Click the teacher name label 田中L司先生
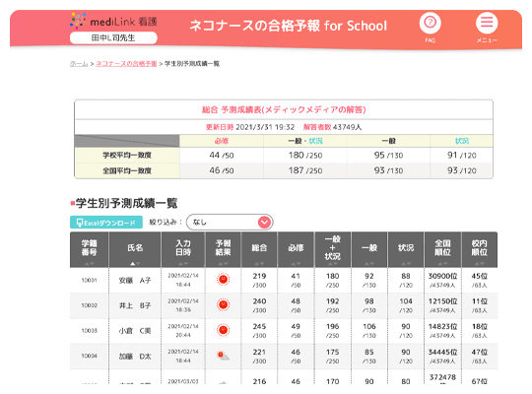The height and width of the screenshot is (394, 532). (x=113, y=37)
